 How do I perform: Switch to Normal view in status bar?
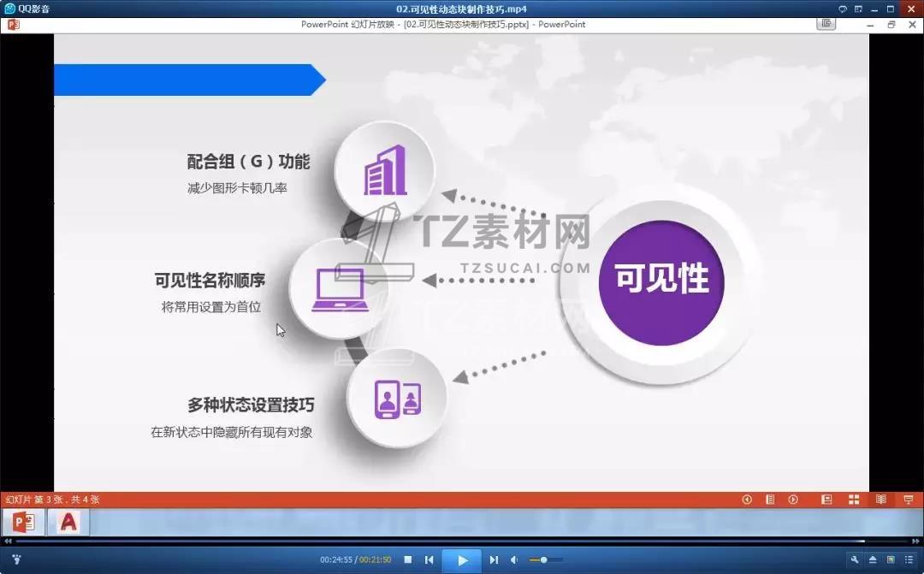click(x=826, y=500)
